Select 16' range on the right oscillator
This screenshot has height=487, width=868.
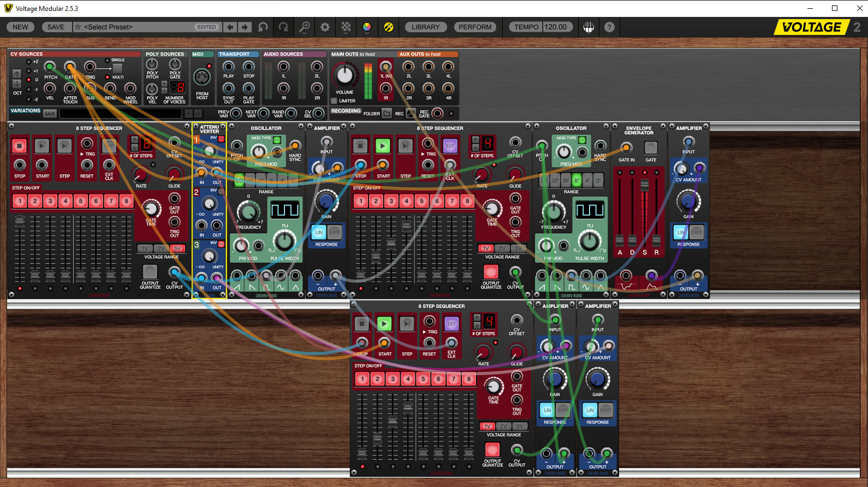coord(566,180)
